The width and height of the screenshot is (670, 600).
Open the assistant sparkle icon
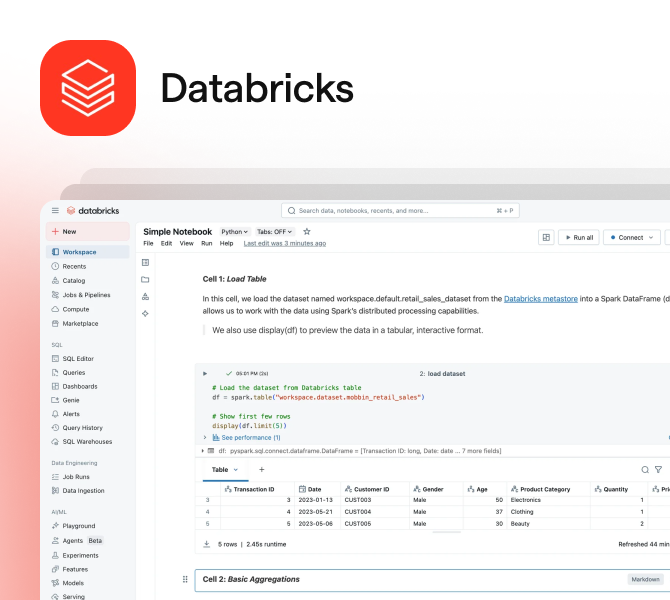[145, 314]
